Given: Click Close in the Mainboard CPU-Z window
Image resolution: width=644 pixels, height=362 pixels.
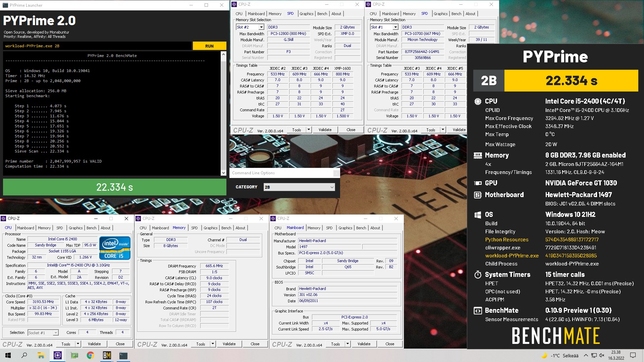Looking at the screenshot, I should [390, 344].
